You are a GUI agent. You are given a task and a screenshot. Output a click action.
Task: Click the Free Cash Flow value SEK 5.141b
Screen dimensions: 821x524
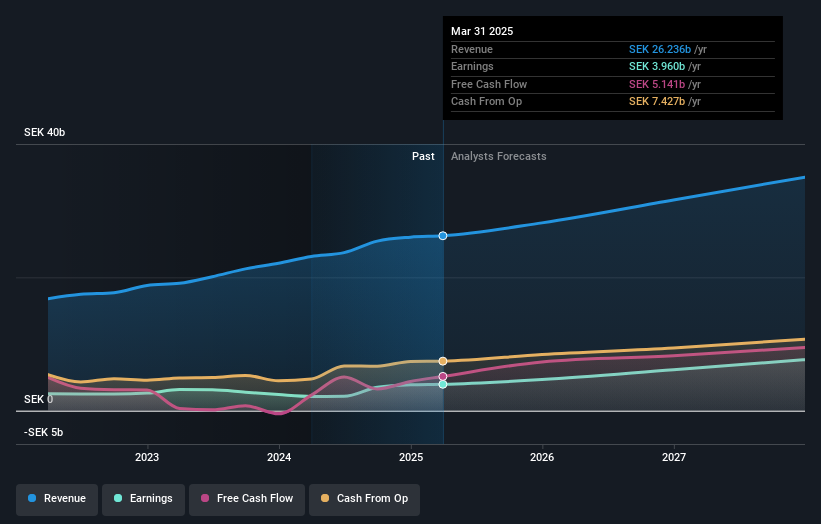coord(657,84)
